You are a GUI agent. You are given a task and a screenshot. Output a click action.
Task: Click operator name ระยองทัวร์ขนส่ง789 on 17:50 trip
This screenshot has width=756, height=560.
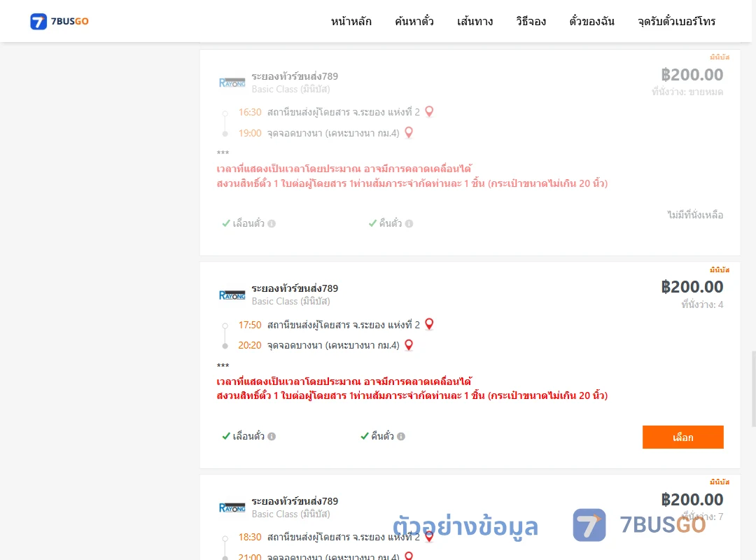pyautogui.click(x=295, y=288)
